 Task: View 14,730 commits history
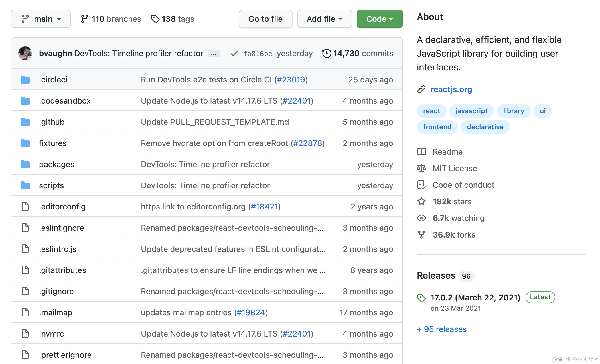363,53
